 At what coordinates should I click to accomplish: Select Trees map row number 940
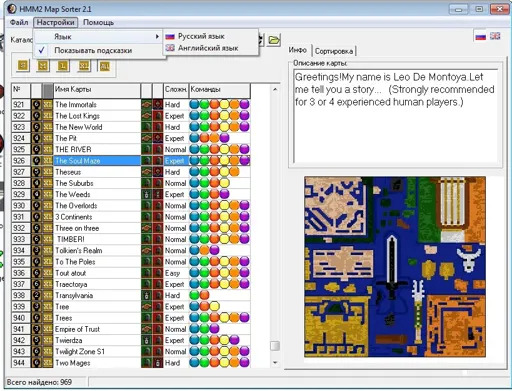pyautogui.click(x=131, y=318)
